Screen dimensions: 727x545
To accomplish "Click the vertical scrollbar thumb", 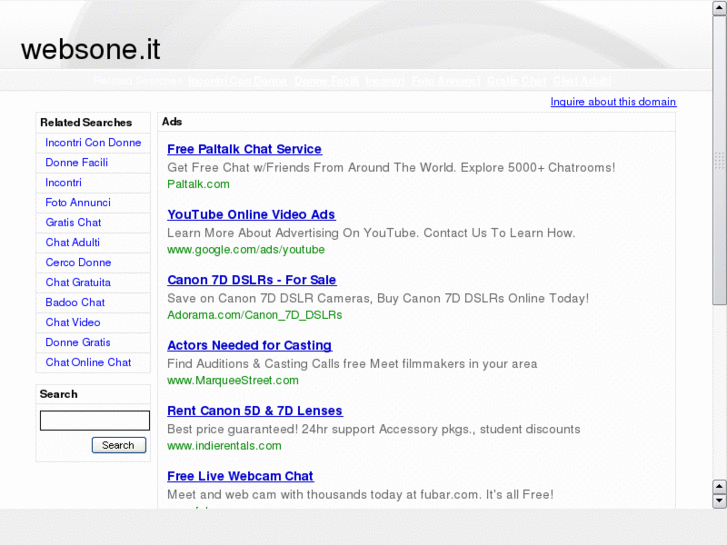I will pos(719,160).
